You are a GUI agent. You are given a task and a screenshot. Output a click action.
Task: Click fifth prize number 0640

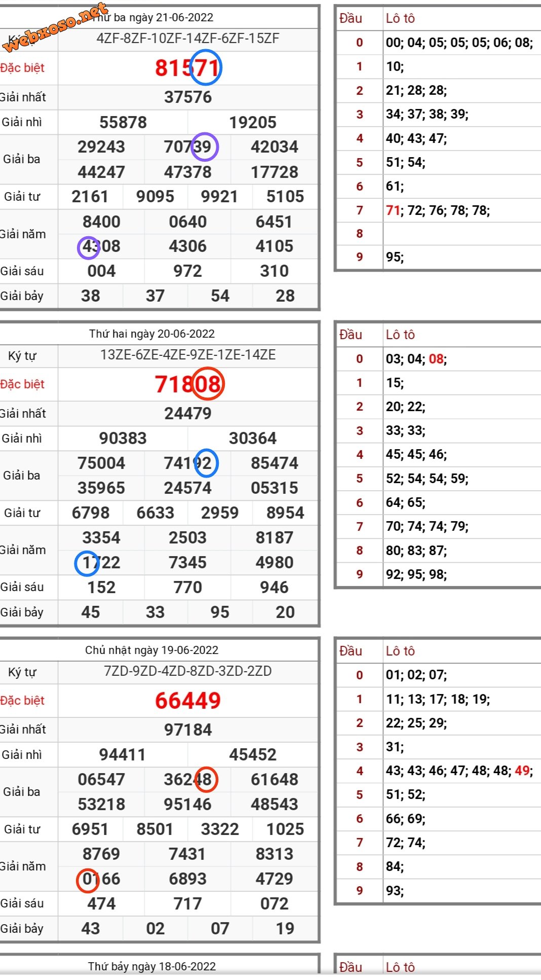(188, 222)
